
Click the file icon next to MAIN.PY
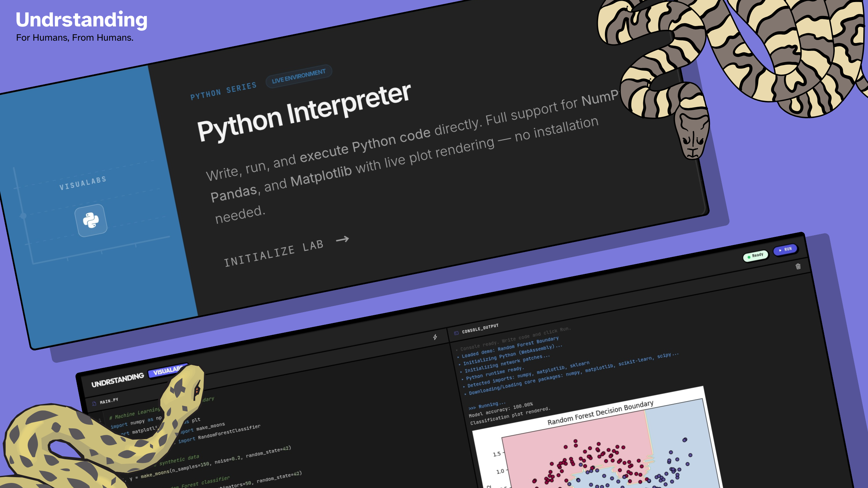tap(94, 404)
